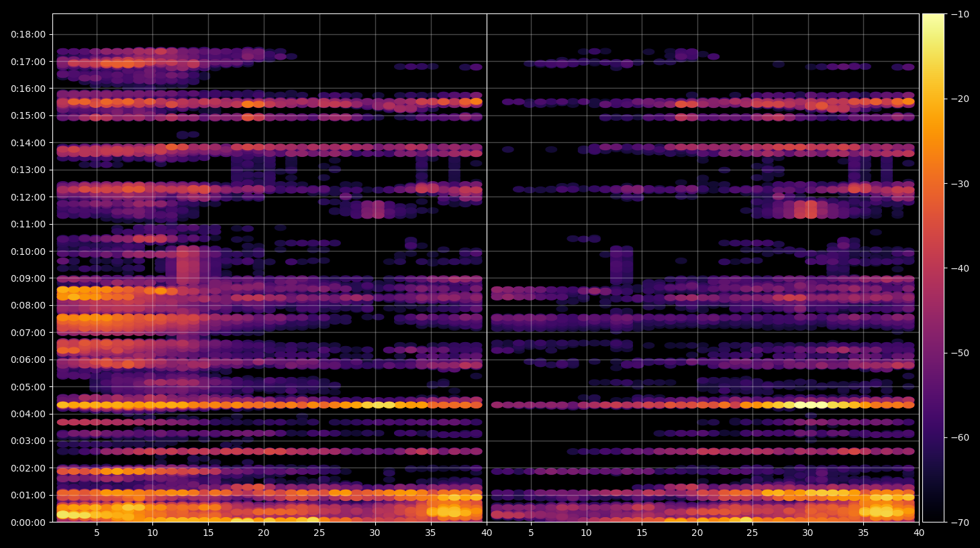Click x-axis label 15 of left heatmap
Viewport: 980px width, 548px height.
tap(208, 533)
